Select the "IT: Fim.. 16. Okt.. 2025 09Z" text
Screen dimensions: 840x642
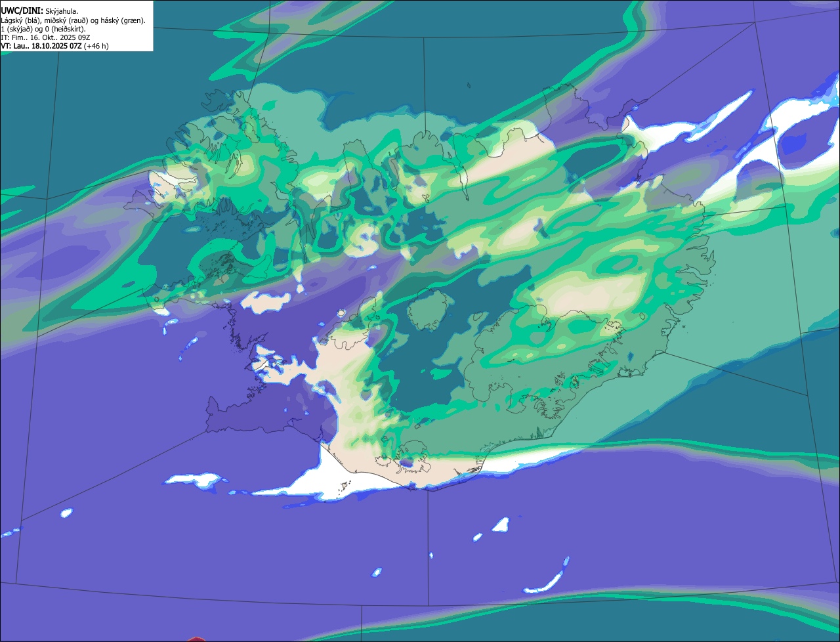pyautogui.click(x=45, y=37)
